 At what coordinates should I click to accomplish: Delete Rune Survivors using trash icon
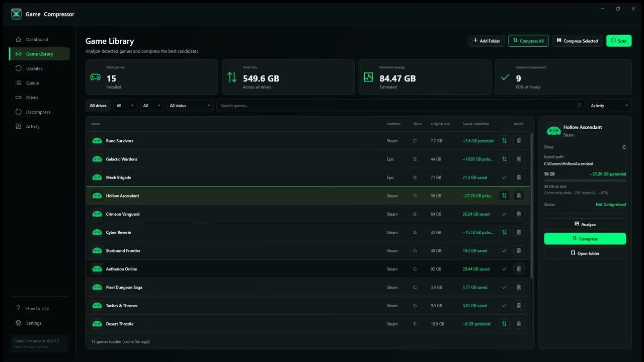[519, 141]
